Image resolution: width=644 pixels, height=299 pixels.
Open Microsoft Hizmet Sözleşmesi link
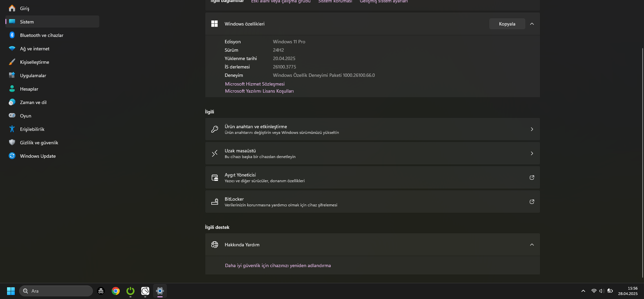(255, 84)
